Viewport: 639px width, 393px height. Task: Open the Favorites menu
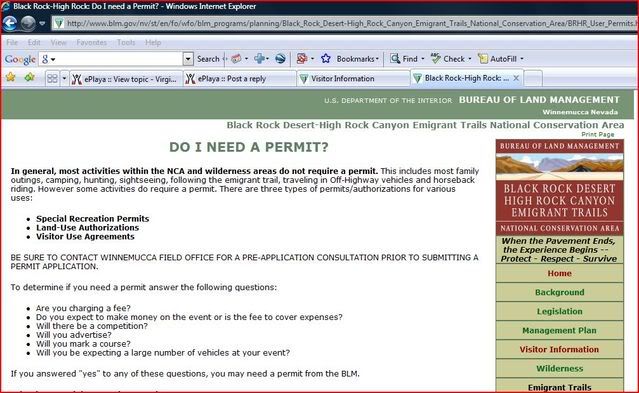pyautogui.click(x=91, y=42)
